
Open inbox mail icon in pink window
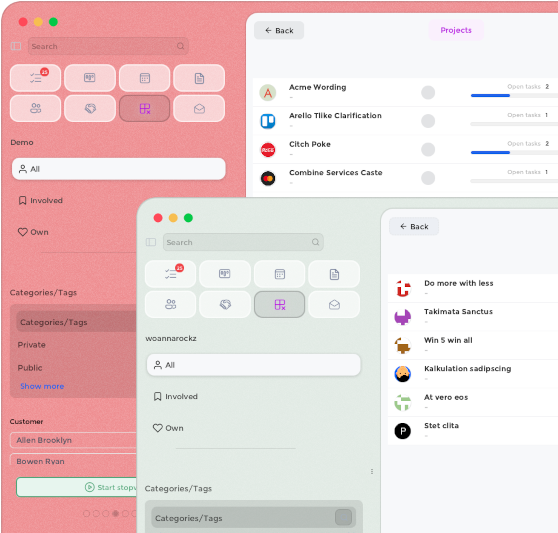coord(199,108)
